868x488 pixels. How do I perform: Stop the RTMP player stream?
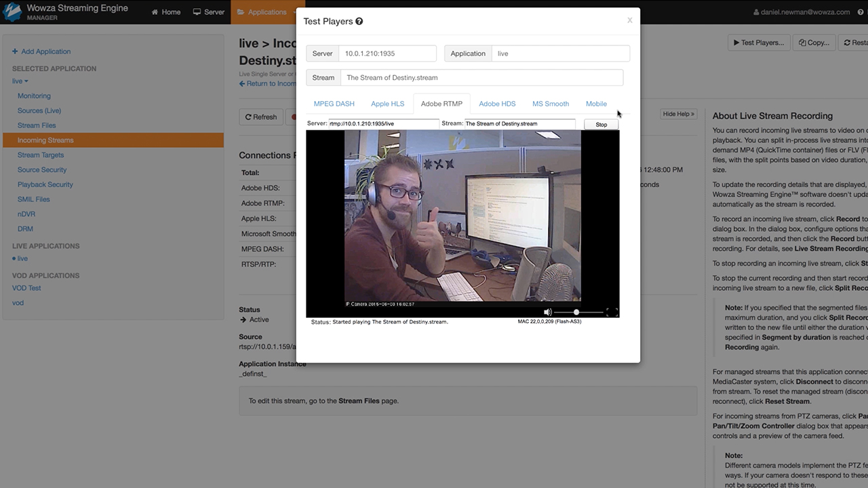pyautogui.click(x=601, y=125)
